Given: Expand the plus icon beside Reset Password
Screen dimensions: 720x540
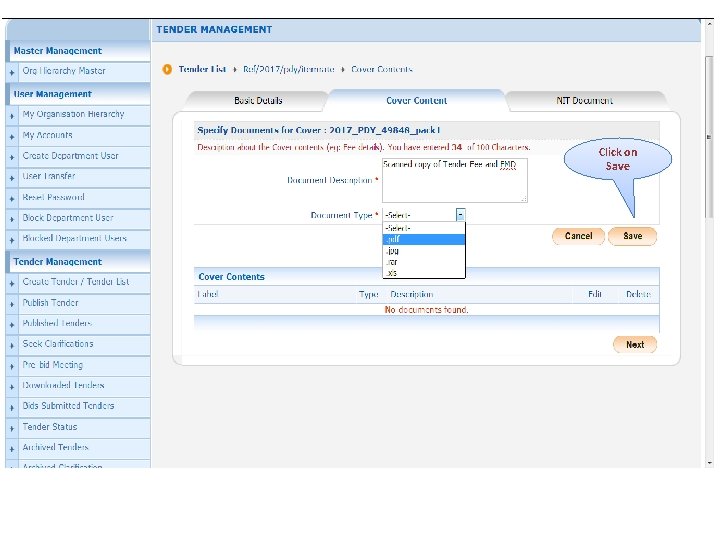Looking at the screenshot, I should [12, 198].
